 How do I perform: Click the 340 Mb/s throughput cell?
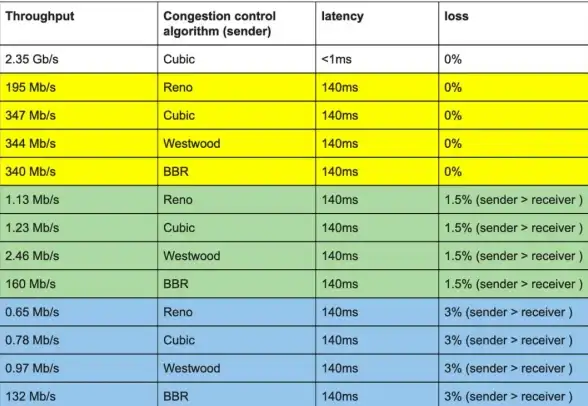(79, 172)
